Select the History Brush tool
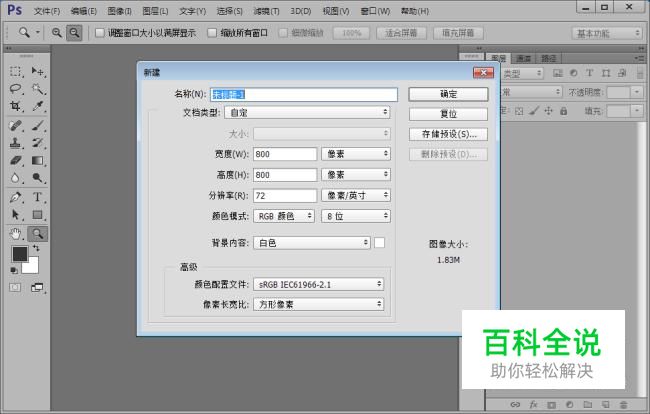 (38, 143)
